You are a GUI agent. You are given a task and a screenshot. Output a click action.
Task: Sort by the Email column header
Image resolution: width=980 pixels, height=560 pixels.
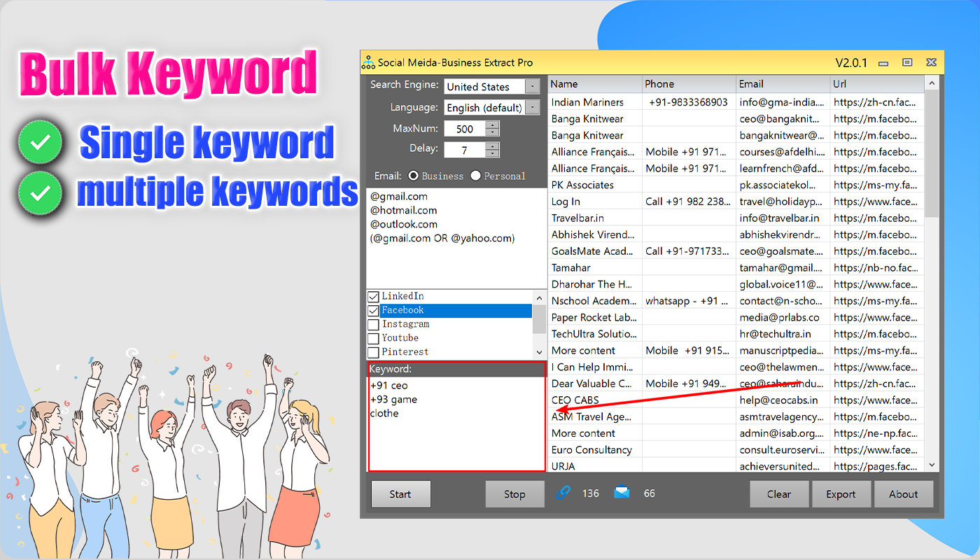(x=783, y=84)
